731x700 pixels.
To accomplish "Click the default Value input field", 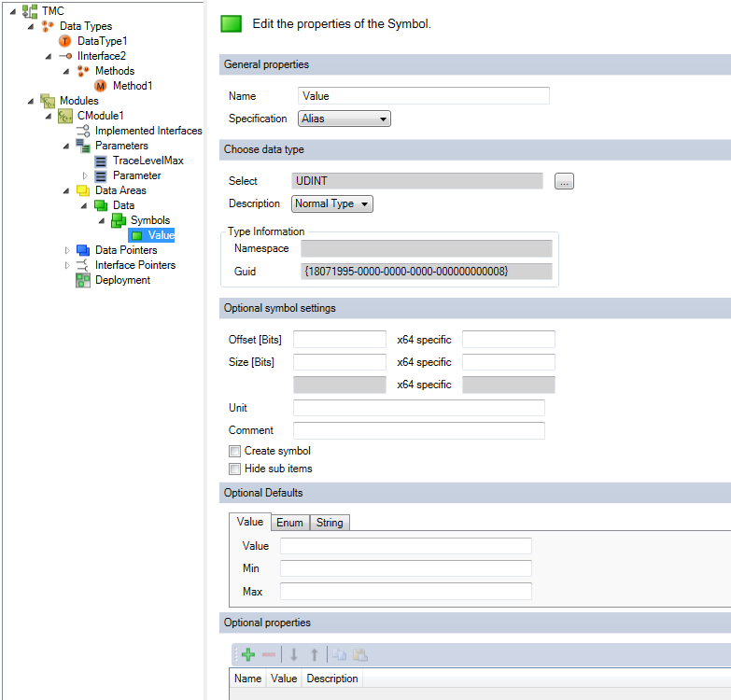I will (405, 546).
